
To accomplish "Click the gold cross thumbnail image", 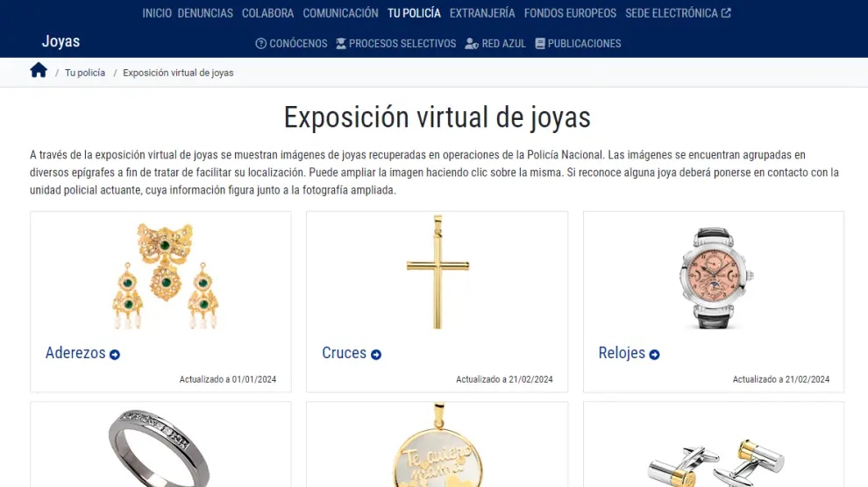I will tap(438, 272).
